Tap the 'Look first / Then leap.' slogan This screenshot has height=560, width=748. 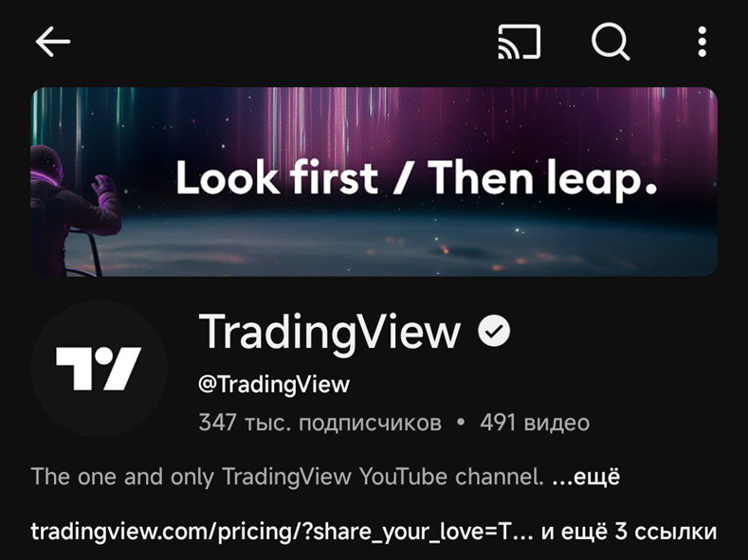(x=416, y=178)
